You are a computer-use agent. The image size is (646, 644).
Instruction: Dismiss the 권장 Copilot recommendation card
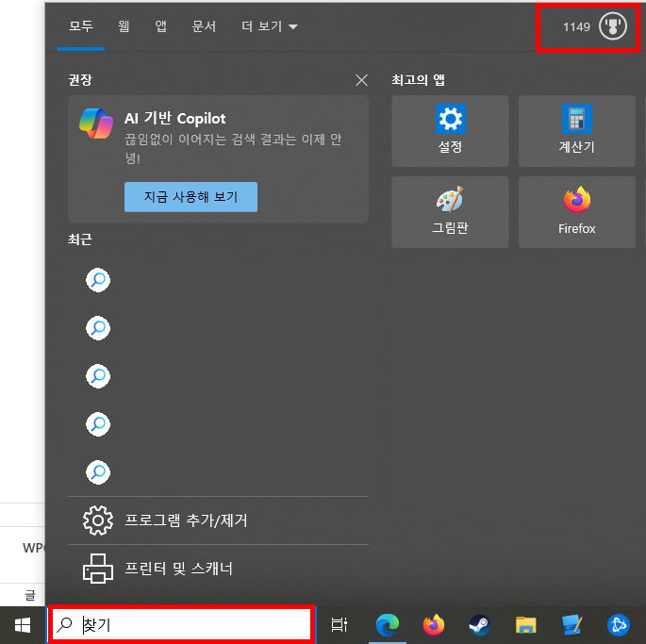[361, 80]
